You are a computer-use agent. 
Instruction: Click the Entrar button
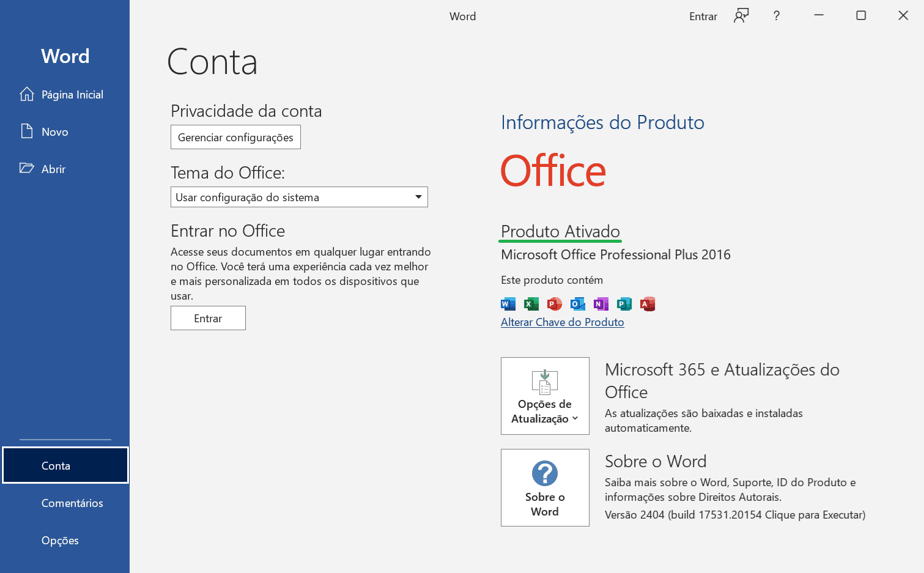[x=208, y=318]
